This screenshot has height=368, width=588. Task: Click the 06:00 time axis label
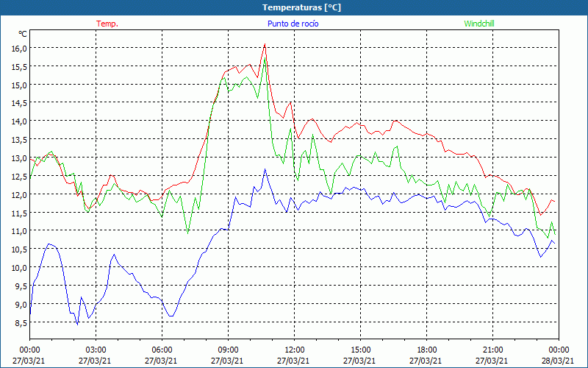[162, 350]
